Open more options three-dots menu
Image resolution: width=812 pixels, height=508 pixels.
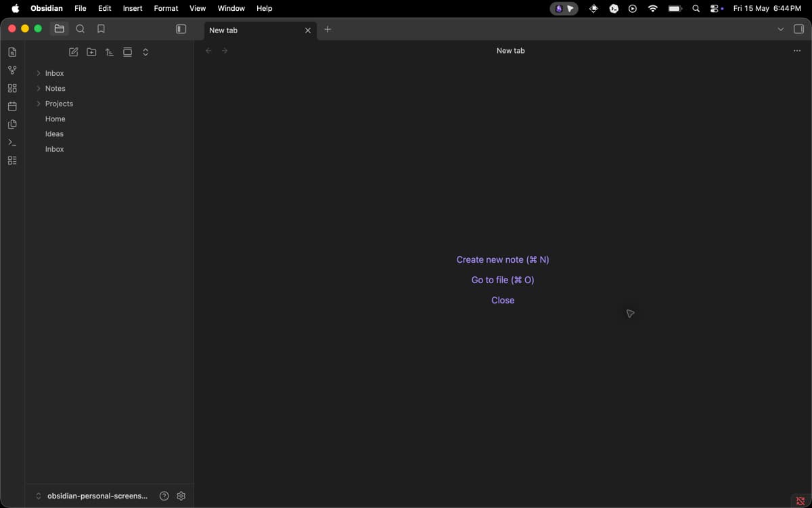coord(796,51)
